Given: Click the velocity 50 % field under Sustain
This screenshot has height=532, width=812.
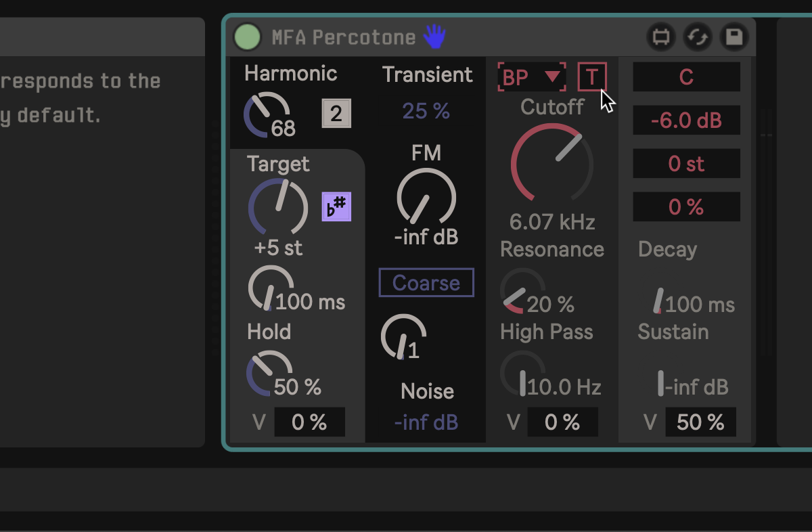Looking at the screenshot, I should 700,423.
